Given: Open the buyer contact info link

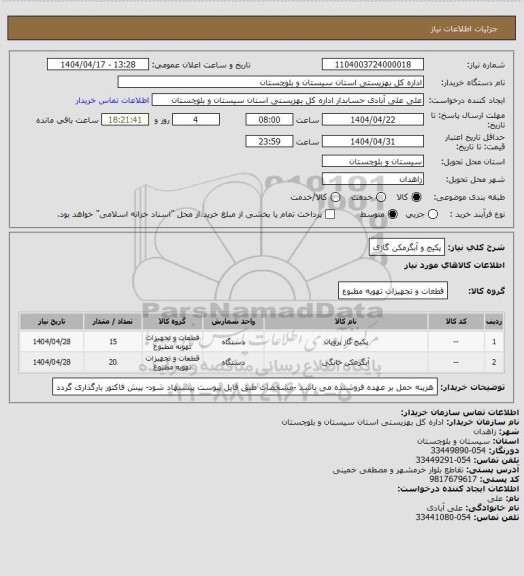Looking at the screenshot, I should 112,100.
